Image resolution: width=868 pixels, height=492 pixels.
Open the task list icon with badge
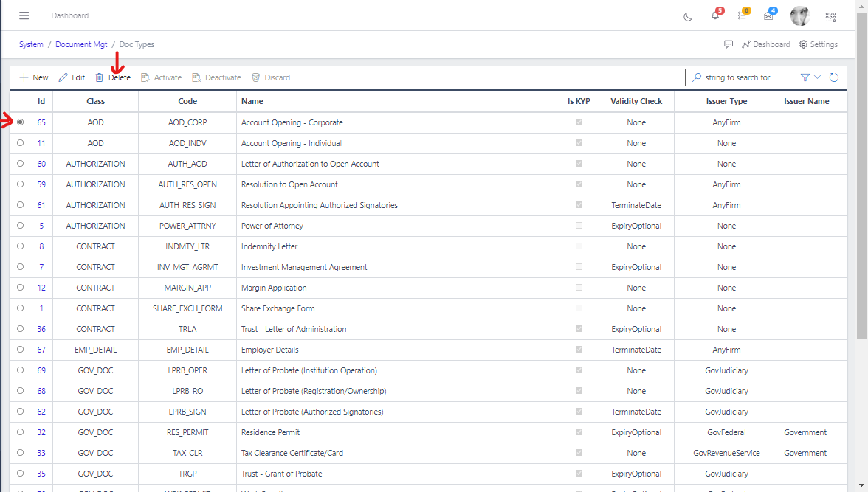742,15
